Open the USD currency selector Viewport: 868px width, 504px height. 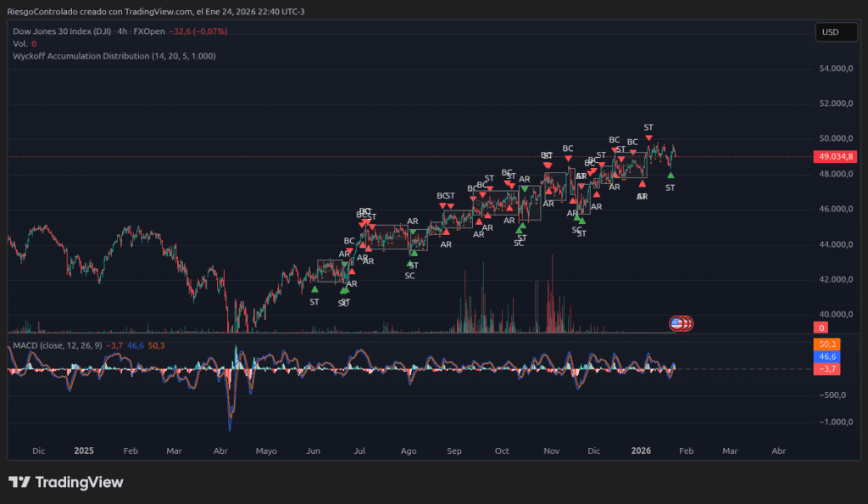pos(830,32)
